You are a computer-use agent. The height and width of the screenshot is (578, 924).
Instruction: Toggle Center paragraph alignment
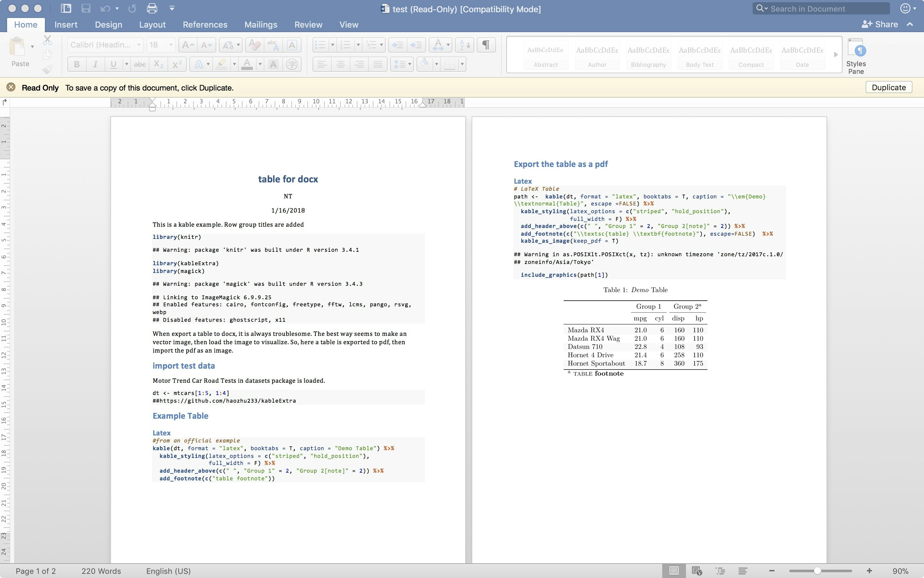[x=341, y=64]
